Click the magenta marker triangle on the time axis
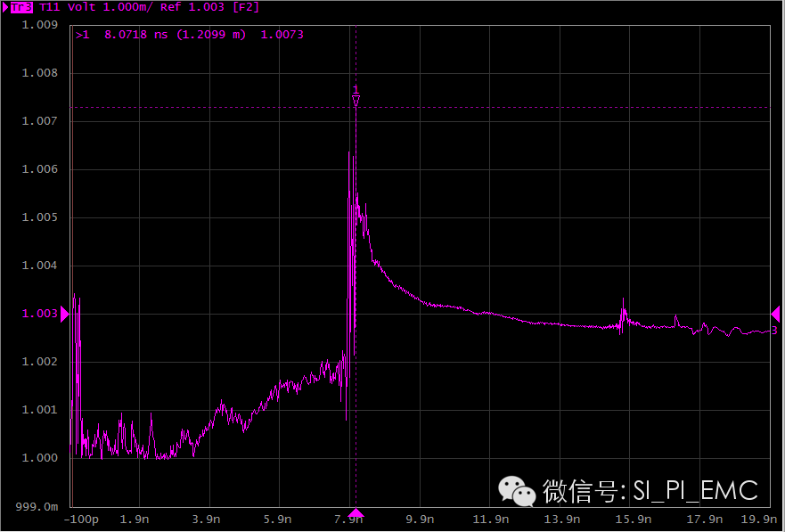785x532 pixels. 356,512
